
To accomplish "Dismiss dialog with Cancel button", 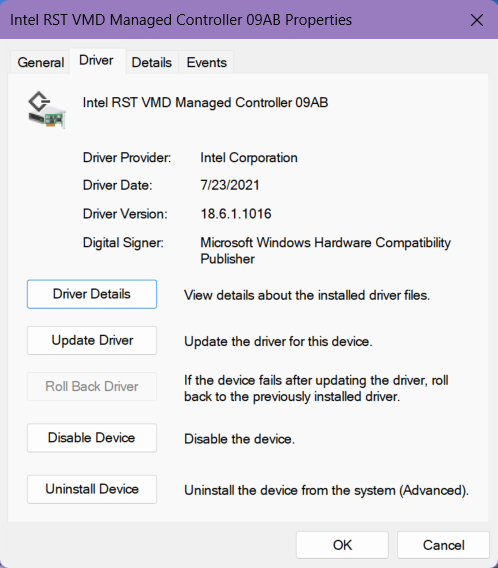I will [443, 545].
